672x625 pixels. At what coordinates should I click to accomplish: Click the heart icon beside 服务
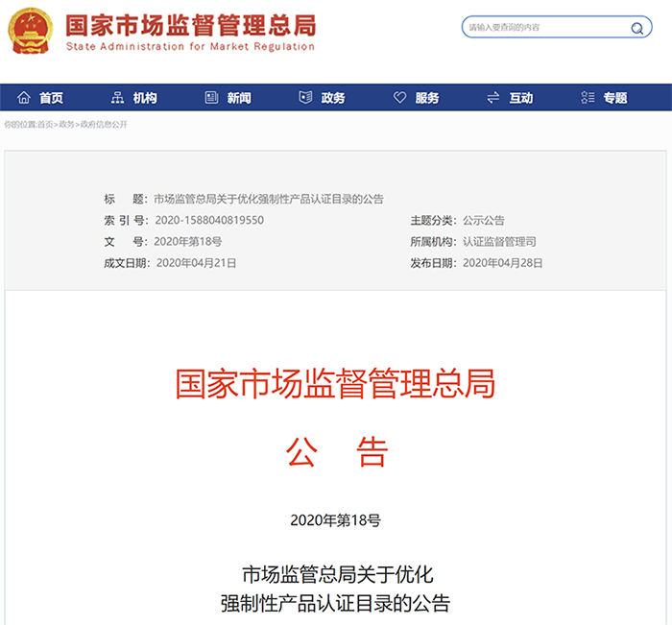click(400, 98)
